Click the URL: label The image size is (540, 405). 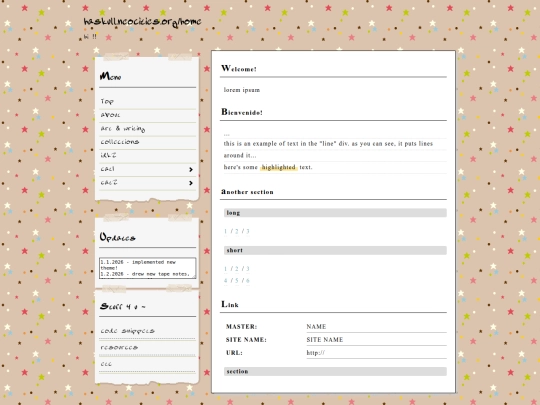(234, 353)
